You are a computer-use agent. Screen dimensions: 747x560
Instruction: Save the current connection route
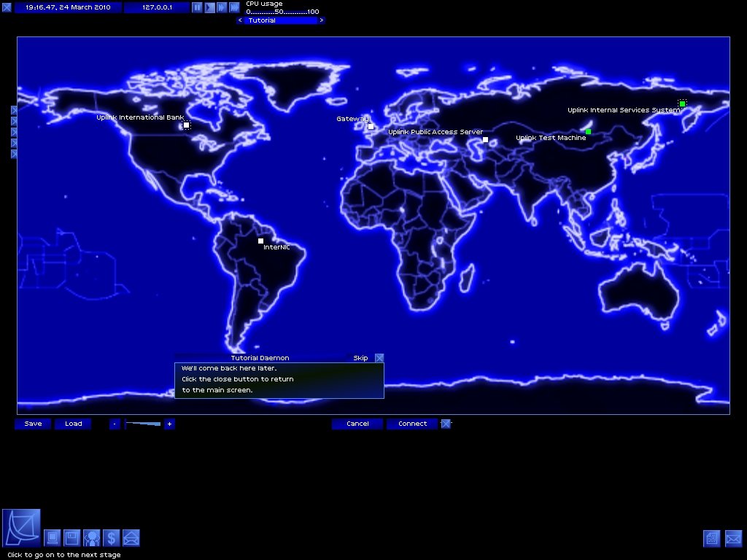pos(33,424)
